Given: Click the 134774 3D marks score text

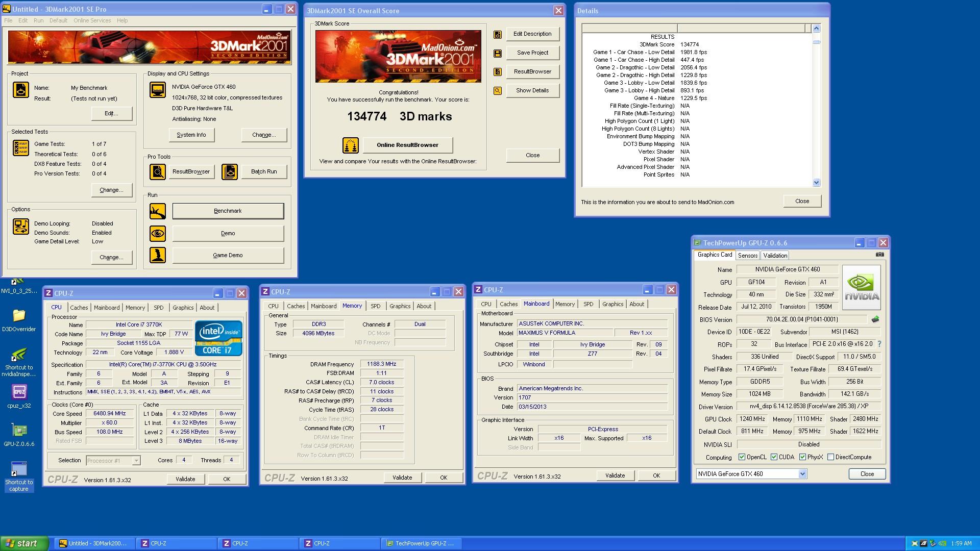Looking at the screenshot, I should tap(399, 117).
